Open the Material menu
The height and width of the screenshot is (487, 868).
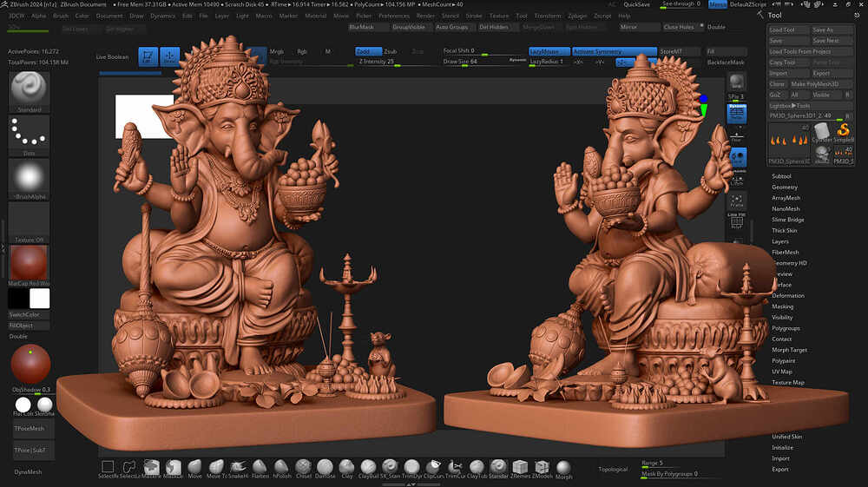pos(316,16)
